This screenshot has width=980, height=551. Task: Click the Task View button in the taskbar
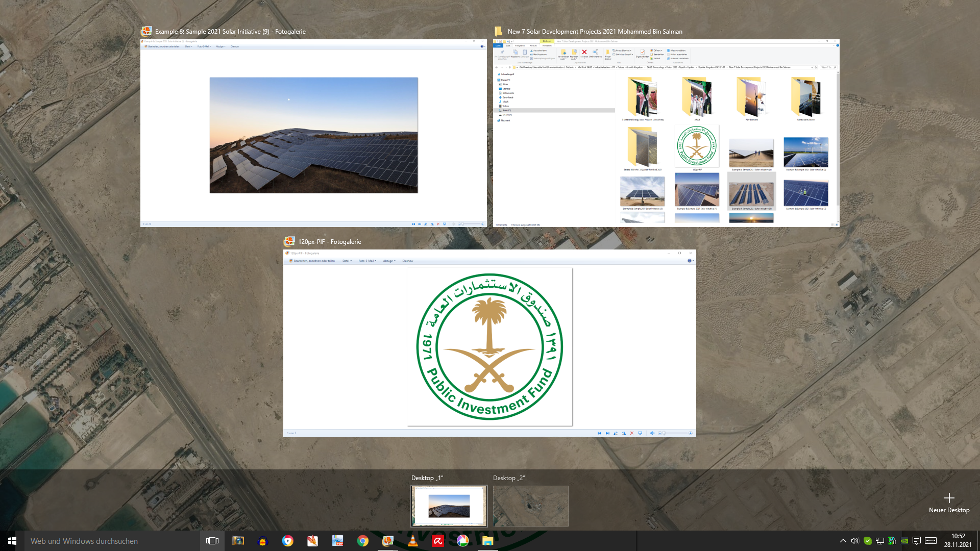coord(212,541)
